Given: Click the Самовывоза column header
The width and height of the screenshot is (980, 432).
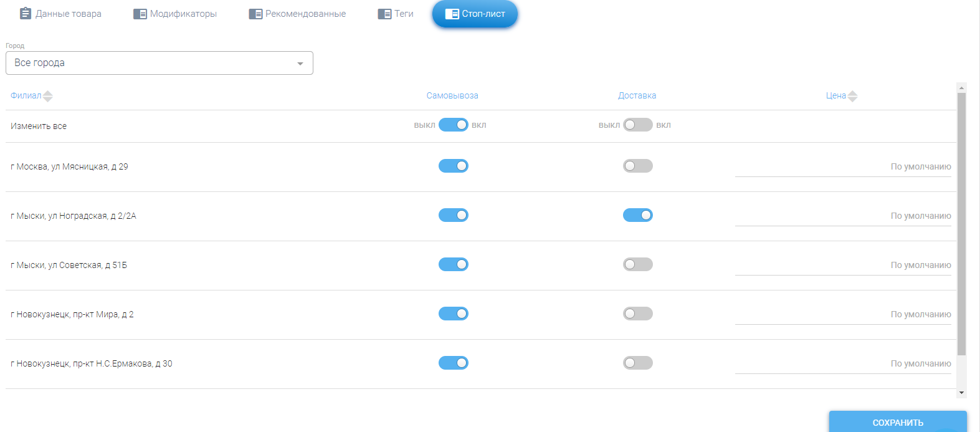Looking at the screenshot, I should (452, 95).
